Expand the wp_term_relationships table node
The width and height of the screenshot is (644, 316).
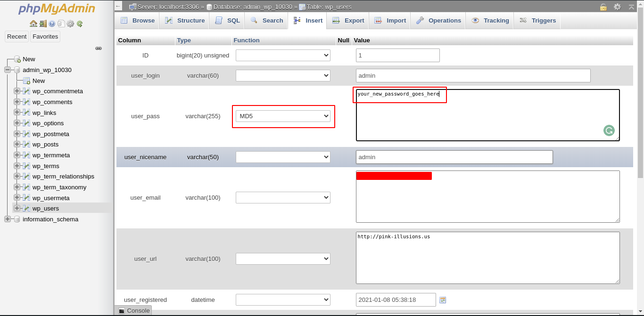17,176
